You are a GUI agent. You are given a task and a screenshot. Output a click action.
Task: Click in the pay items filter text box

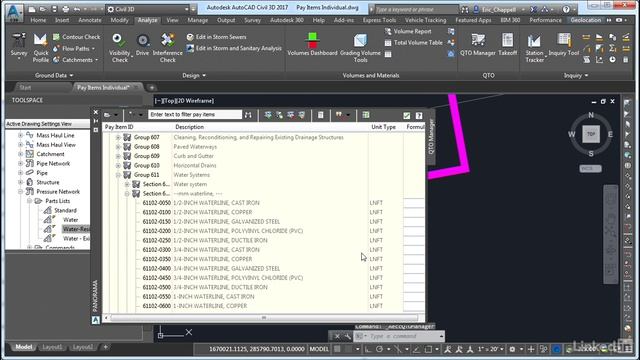pos(195,115)
